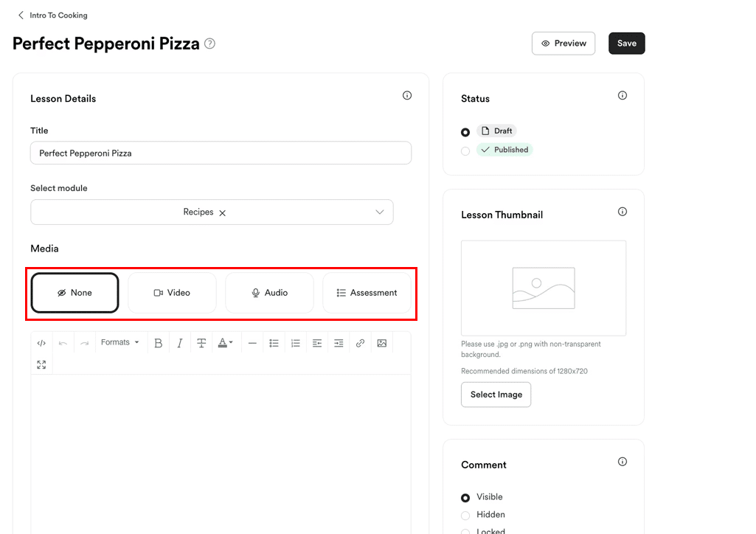The image size is (756, 534).
Task: Open the Select module dropdown
Action: tap(379, 212)
